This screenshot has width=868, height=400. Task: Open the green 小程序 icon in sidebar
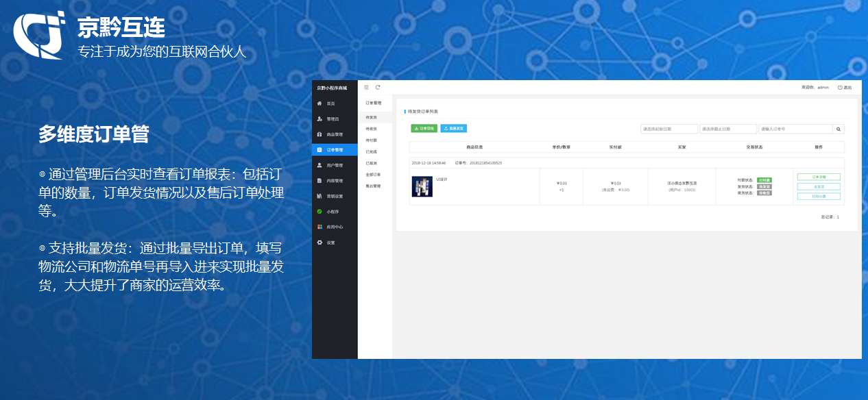(x=319, y=212)
